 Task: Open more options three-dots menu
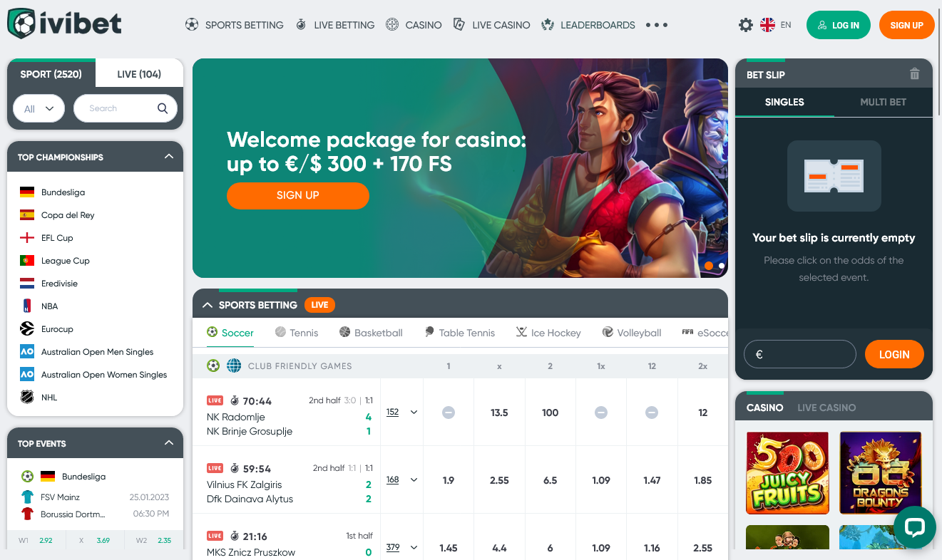(x=657, y=25)
